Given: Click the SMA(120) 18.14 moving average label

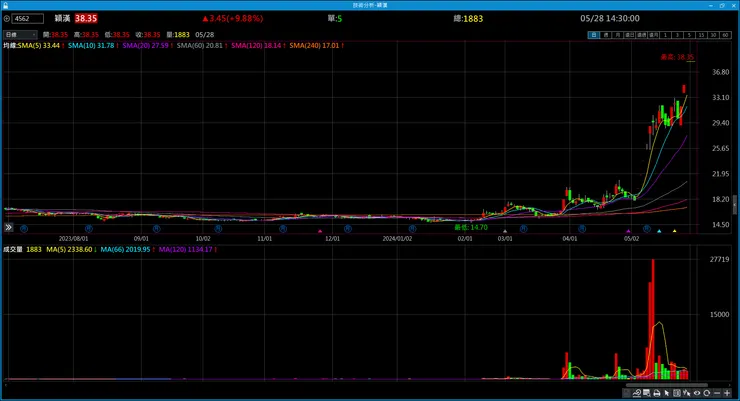Looking at the screenshot, I should click(x=258, y=45).
